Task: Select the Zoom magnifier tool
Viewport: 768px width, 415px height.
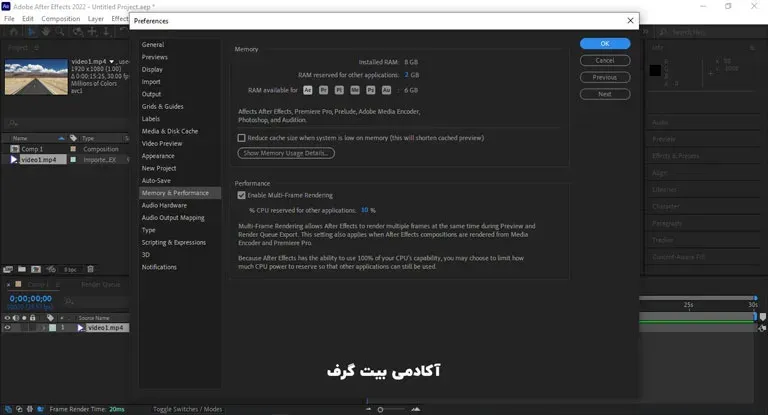Action: point(60,32)
